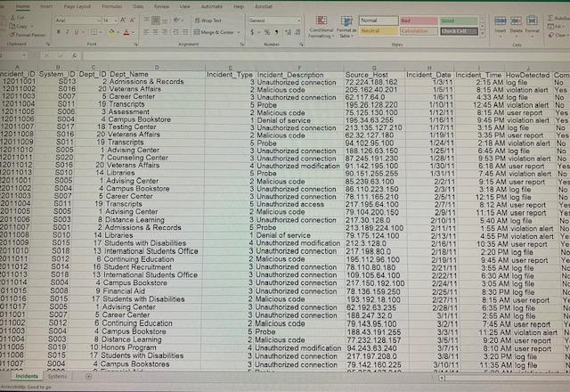Open the Font group dialog launcher
The image size is (570, 392).
(x=135, y=45)
